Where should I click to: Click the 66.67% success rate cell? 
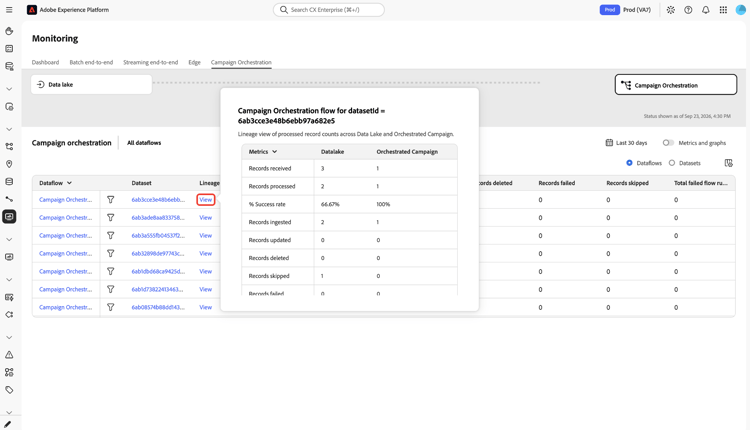330,204
